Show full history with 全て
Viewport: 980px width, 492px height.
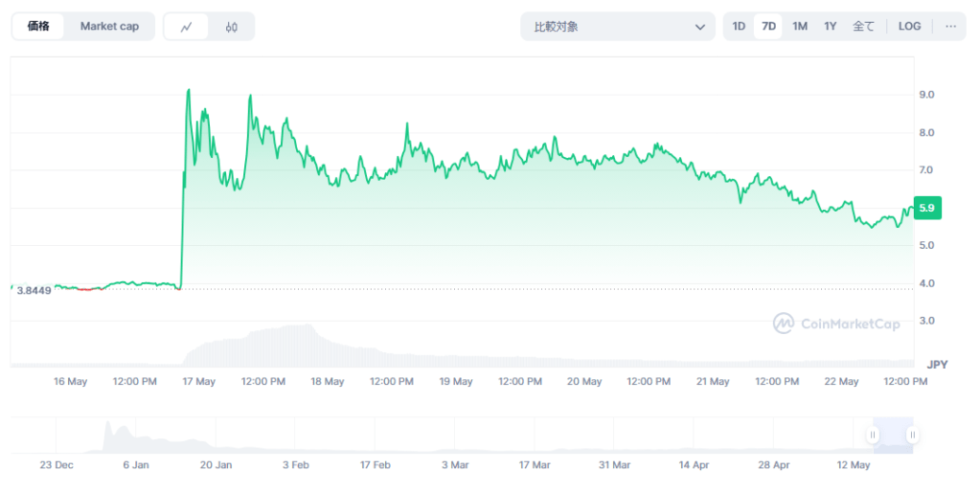pos(863,27)
